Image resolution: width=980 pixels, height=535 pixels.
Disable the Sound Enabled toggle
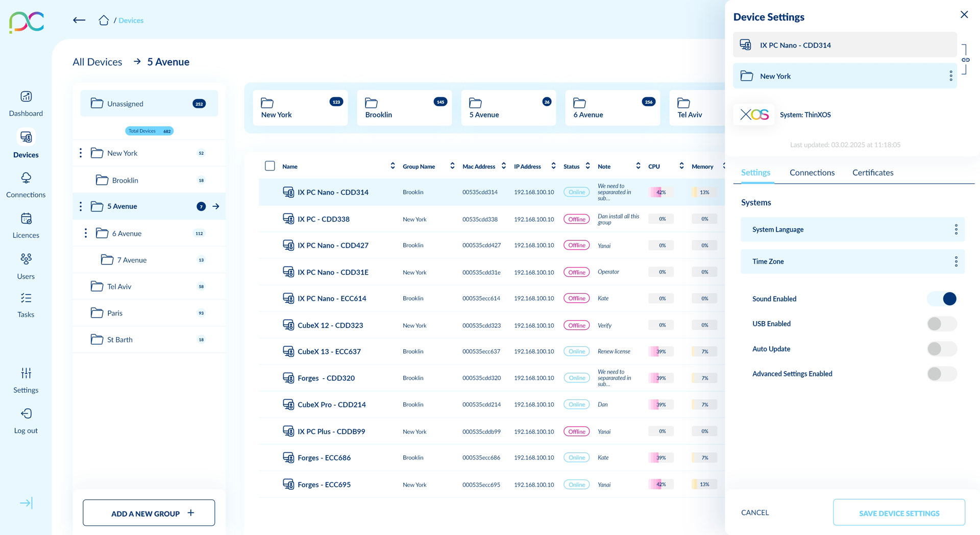point(942,299)
